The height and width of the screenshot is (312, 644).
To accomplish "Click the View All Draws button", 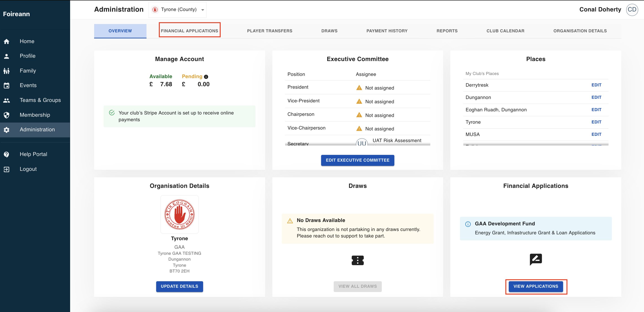I will click(x=358, y=286).
